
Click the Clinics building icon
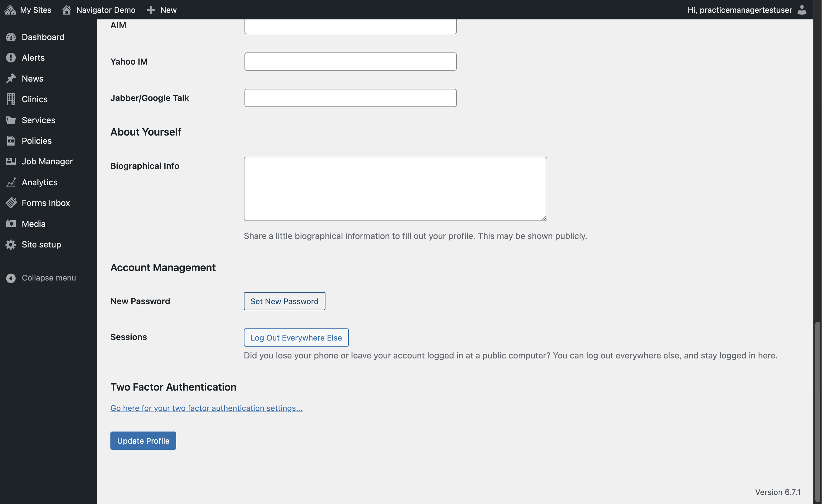tap(11, 99)
